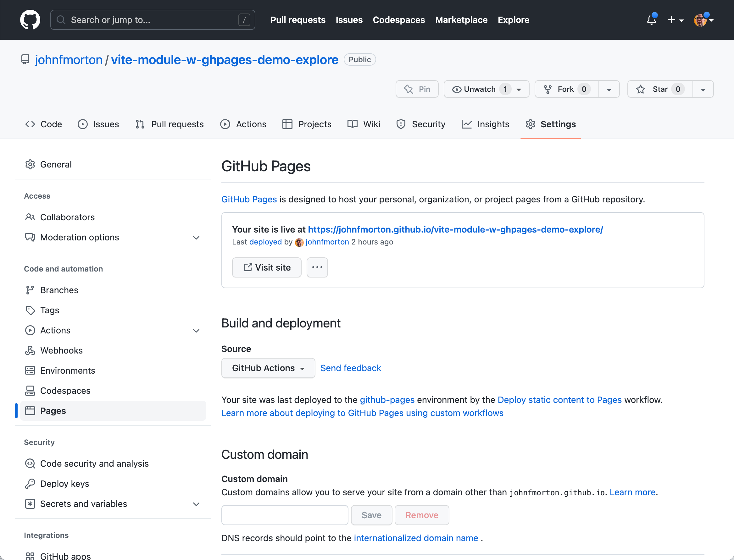Expand Moderation options in sidebar
The image size is (734, 560).
point(196,237)
